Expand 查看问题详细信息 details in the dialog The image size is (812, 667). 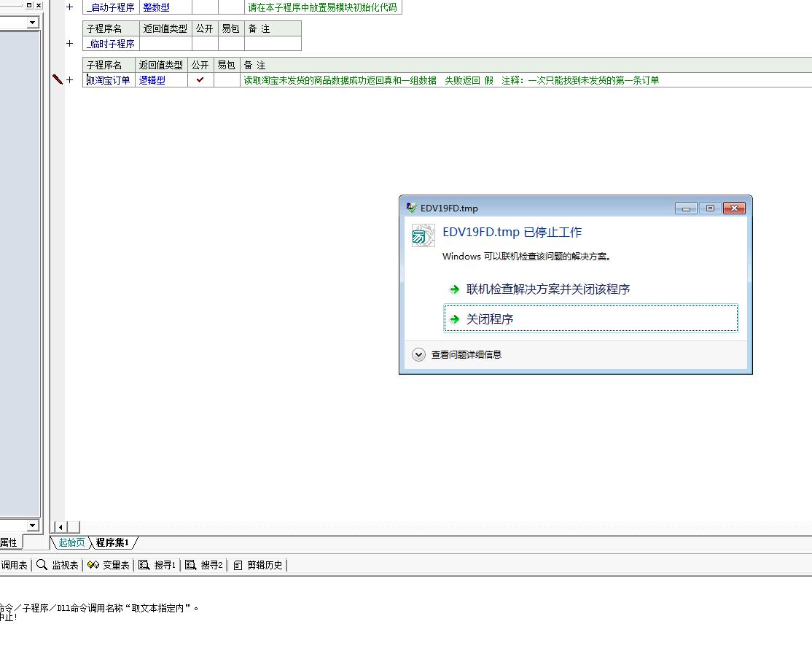(x=418, y=354)
